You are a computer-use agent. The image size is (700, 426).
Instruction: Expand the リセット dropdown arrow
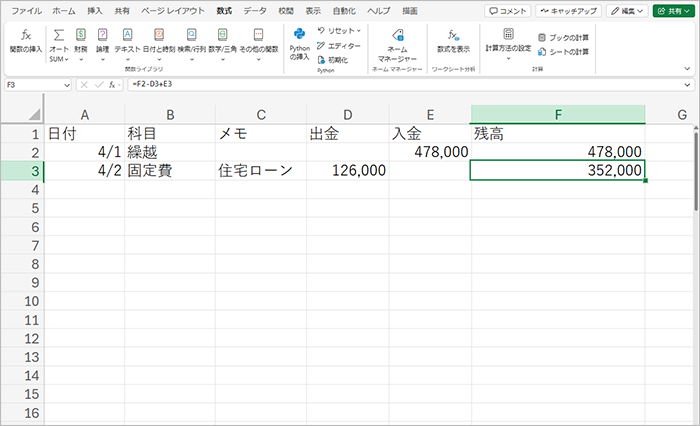[358, 31]
